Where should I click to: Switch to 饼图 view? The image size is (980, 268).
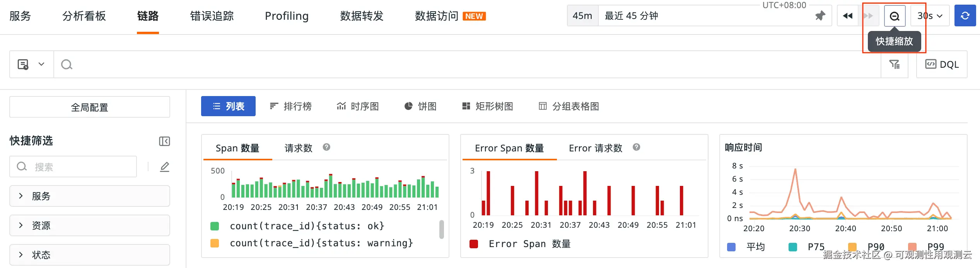[420, 106]
